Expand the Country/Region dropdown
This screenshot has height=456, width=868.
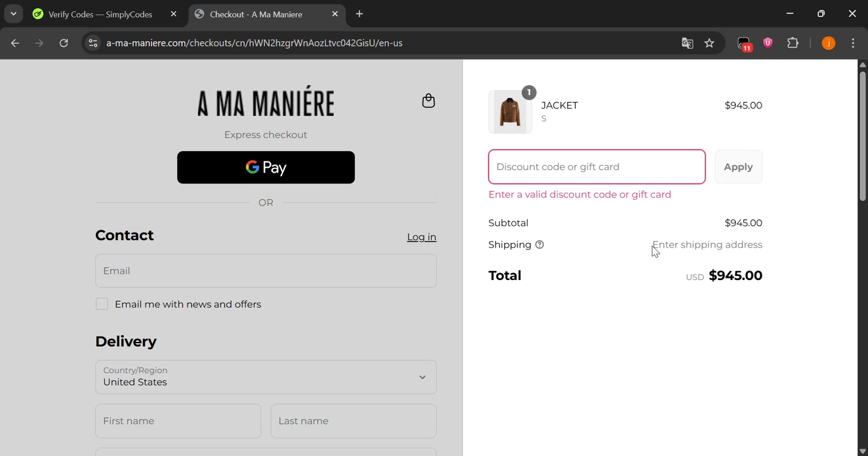point(266,377)
